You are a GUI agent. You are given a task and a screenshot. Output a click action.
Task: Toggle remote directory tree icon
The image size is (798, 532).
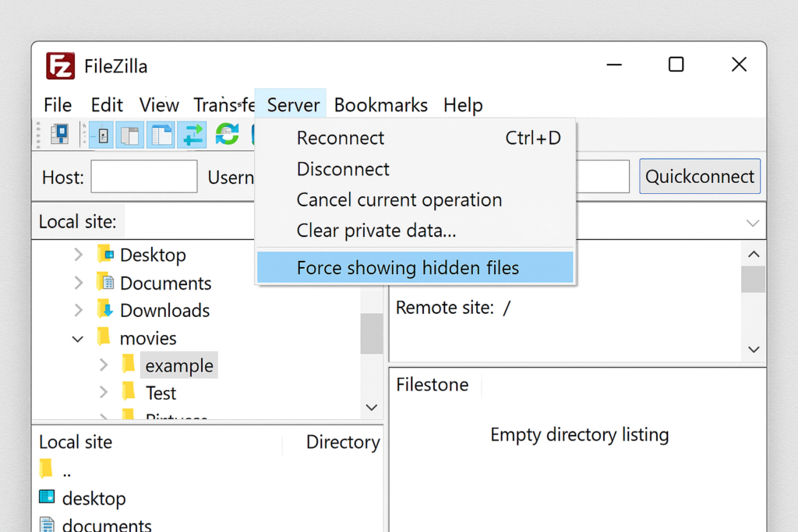click(161, 136)
